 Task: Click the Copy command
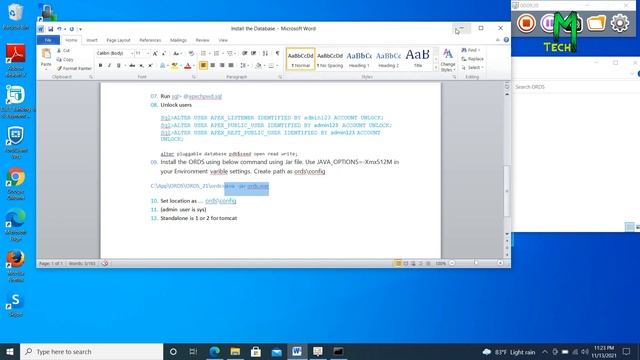65,60
